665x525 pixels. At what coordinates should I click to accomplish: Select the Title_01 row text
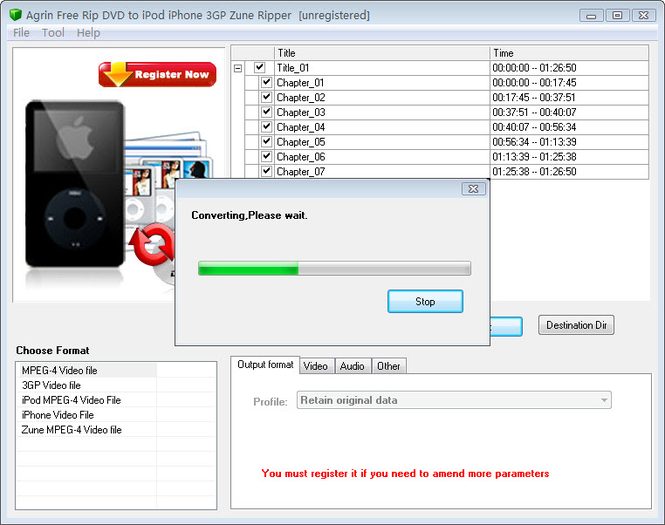pyautogui.click(x=293, y=68)
